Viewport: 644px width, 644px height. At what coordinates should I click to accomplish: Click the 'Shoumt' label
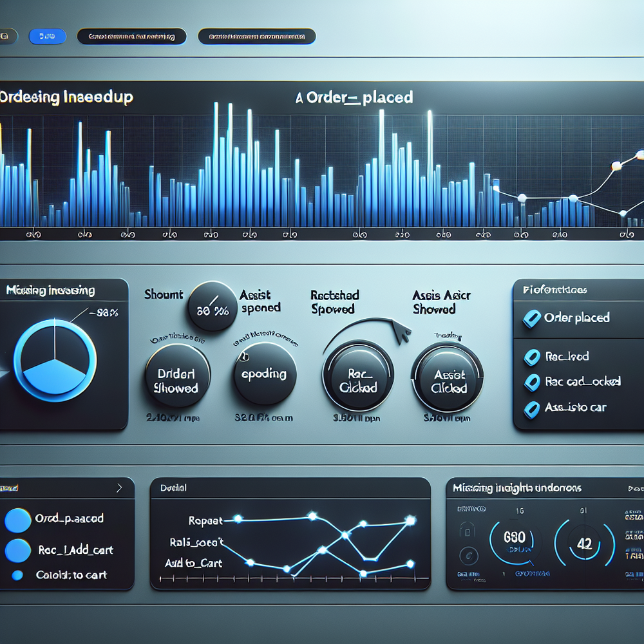pyautogui.click(x=164, y=294)
